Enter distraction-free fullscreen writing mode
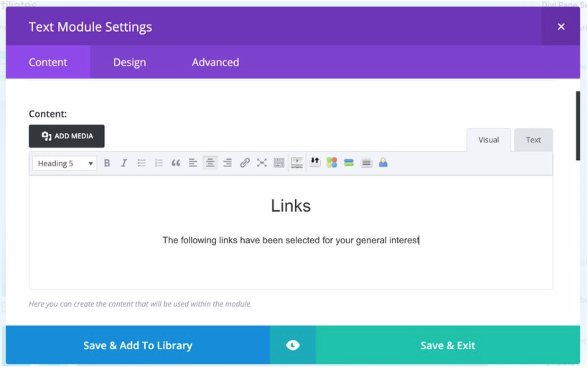The image size is (588, 368). 261,163
